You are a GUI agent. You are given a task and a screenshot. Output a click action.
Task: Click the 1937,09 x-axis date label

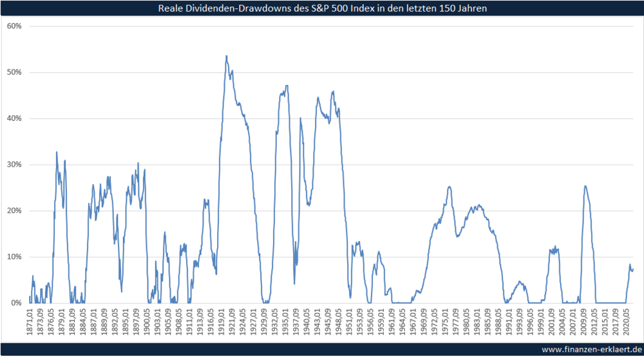click(x=296, y=322)
